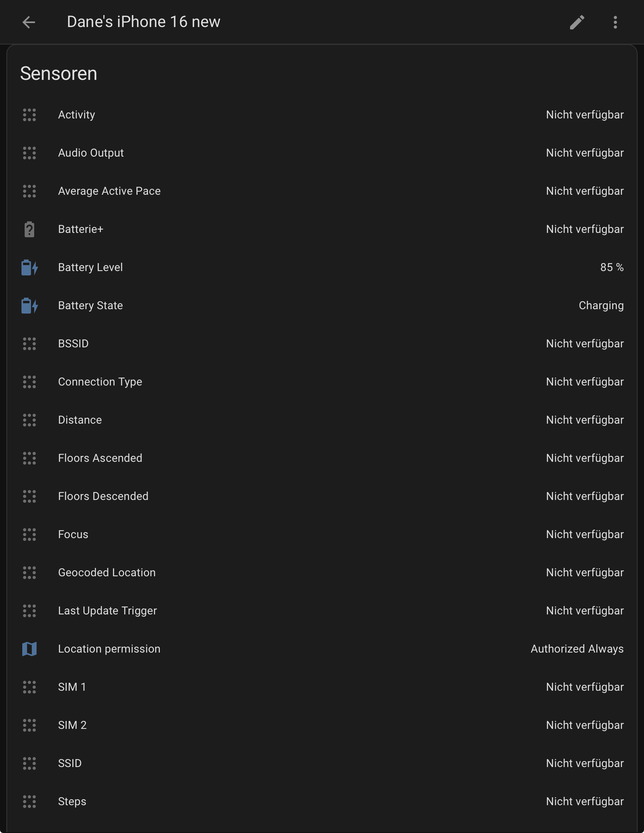Click the Connection Type sensor label
644x833 pixels.
100,382
